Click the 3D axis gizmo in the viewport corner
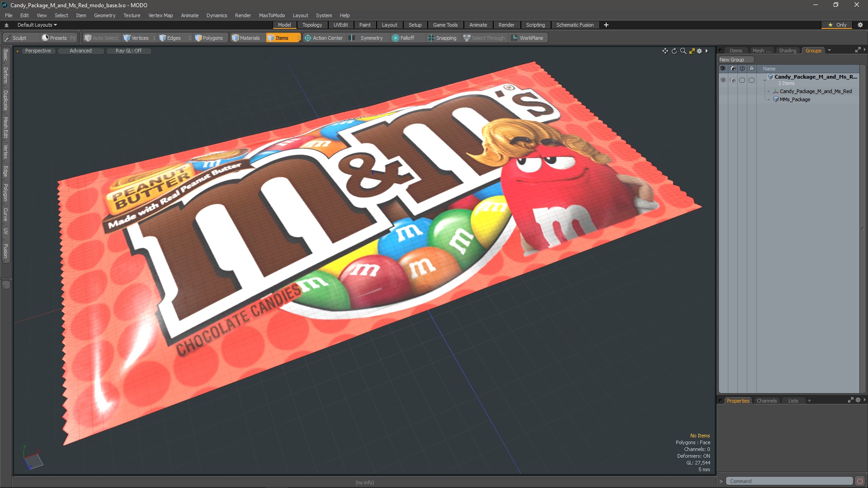This screenshot has width=868, height=488. [x=33, y=459]
